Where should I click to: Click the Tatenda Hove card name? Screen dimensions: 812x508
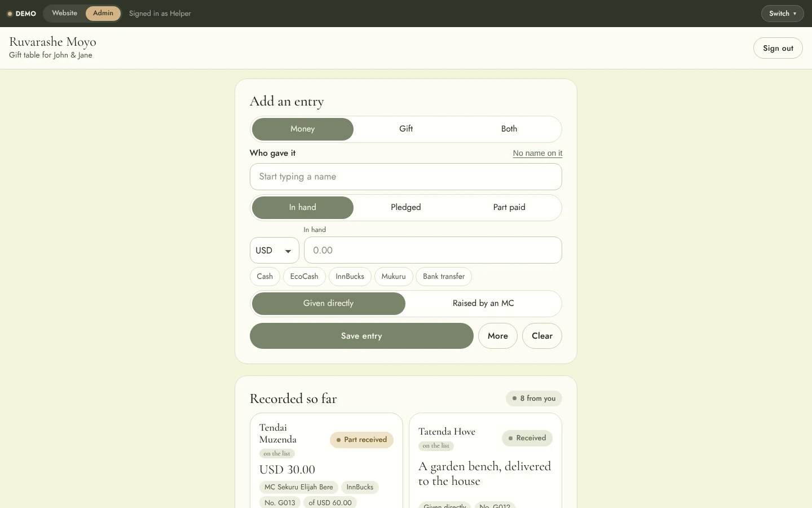click(447, 432)
